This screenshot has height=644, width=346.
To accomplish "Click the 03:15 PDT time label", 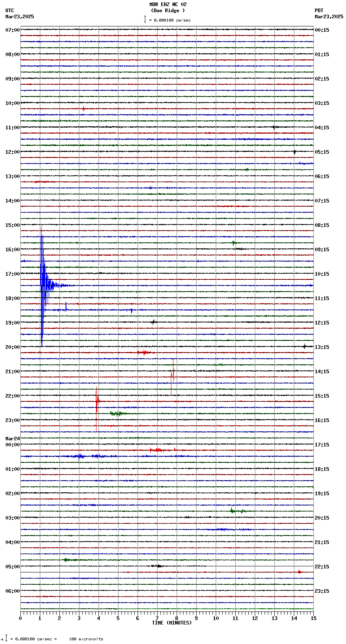I will coord(322,103).
